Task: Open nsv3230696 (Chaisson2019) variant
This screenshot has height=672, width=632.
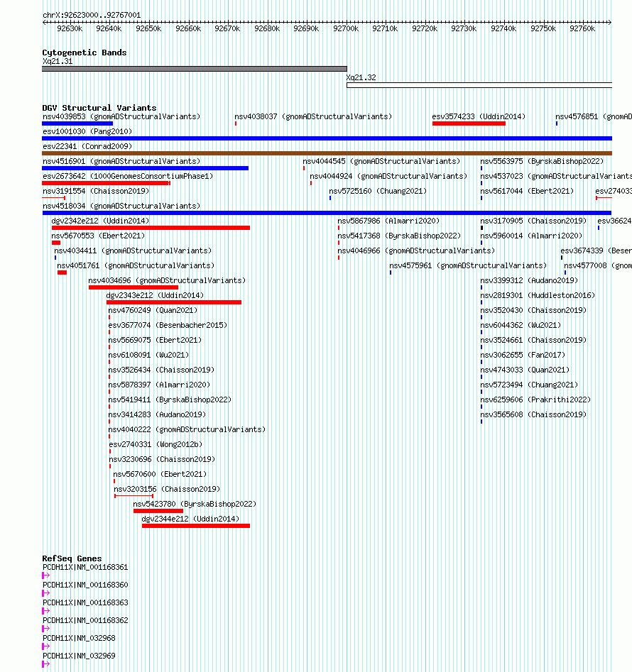Action: [x=162, y=459]
